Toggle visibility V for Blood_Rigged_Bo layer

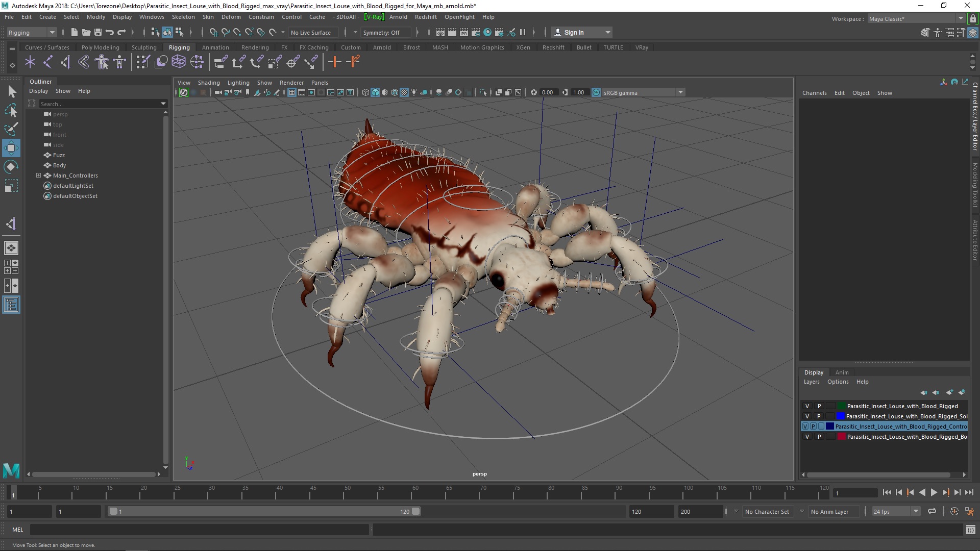coord(807,437)
